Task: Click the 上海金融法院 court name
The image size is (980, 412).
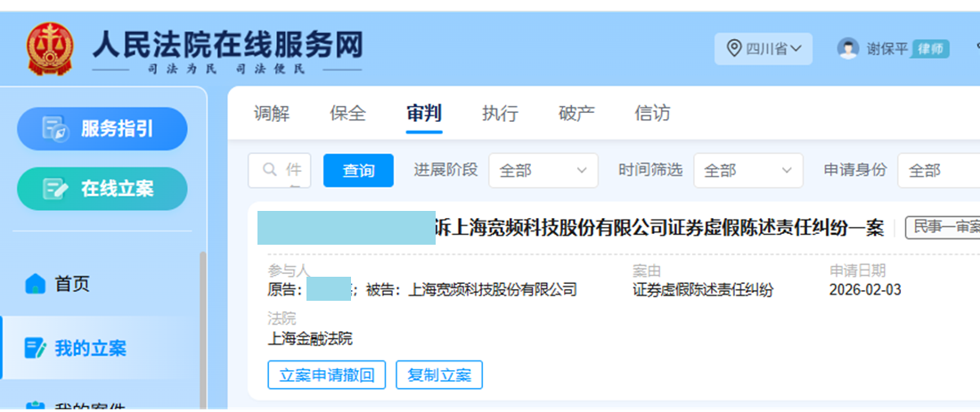Action: [x=310, y=339]
